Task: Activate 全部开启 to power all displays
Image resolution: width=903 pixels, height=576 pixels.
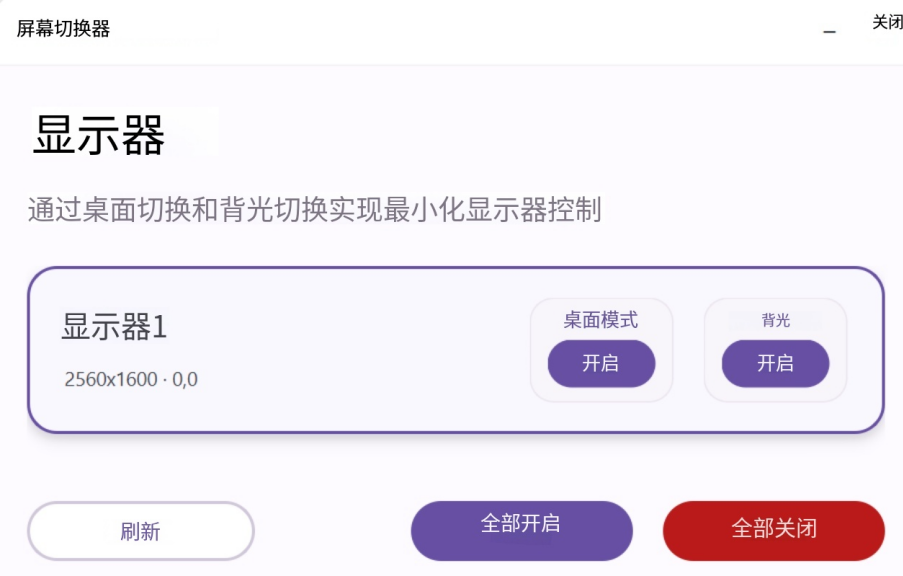Action: (x=521, y=530)
